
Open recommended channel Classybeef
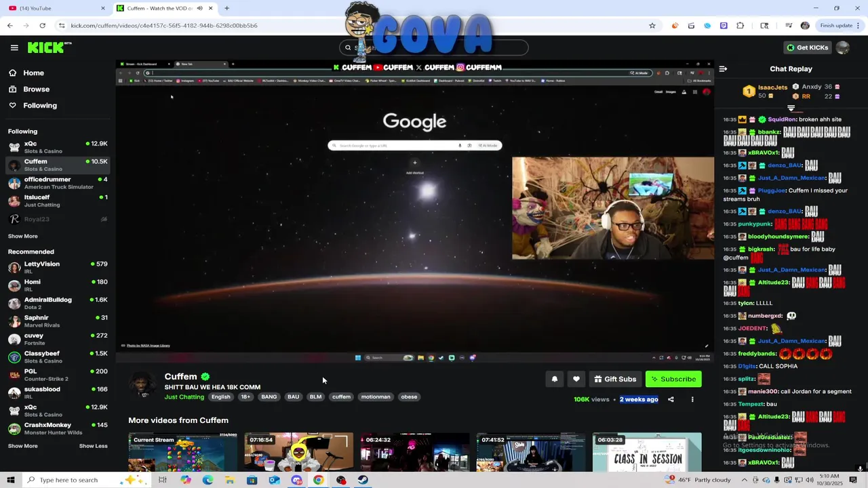[58, 357]
